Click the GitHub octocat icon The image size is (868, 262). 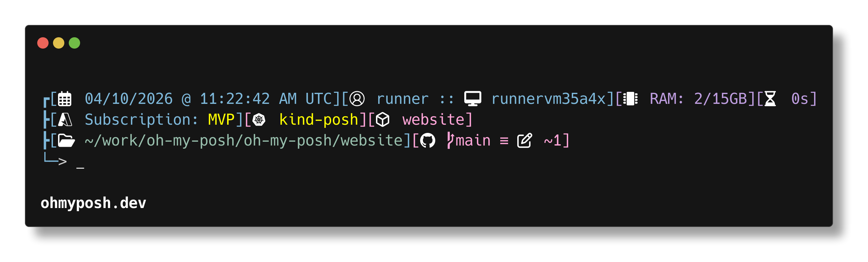pyautogui.click(x=428, y=140)
